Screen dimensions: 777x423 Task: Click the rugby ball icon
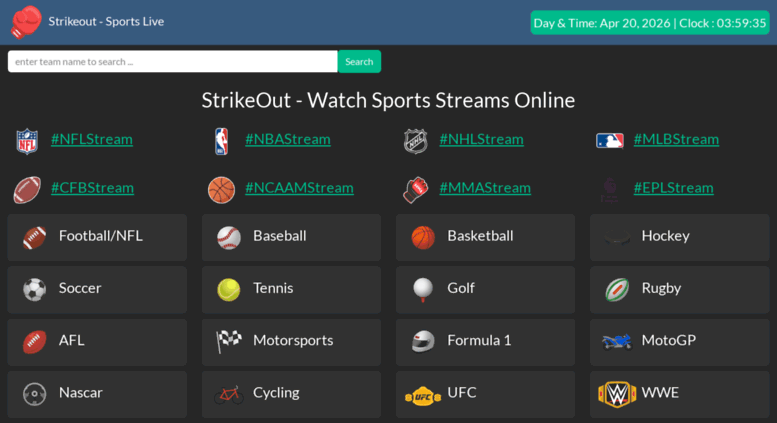point(617,290)
